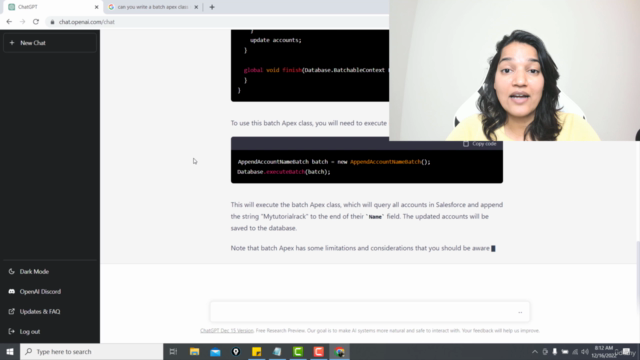640x360 pixels.
Task: Click the microphone tray icon
Action: [x=555, y=352]
